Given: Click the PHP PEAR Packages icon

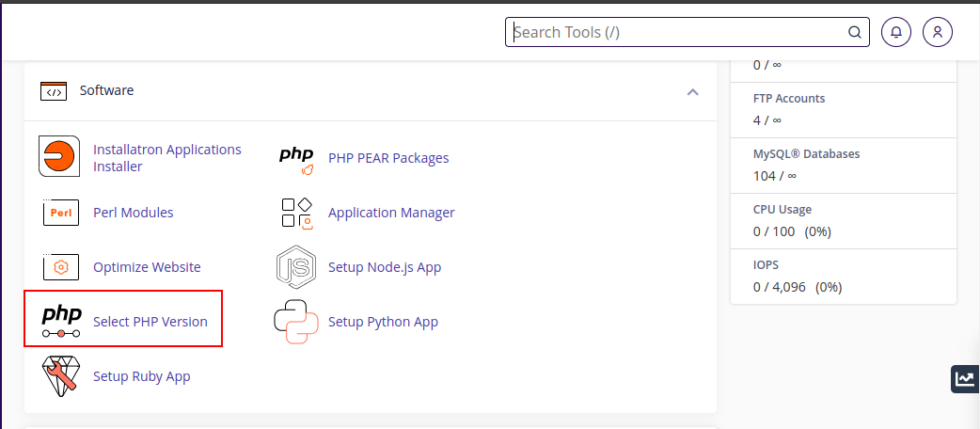Looking at the screenshot, I should coord(296,159).
